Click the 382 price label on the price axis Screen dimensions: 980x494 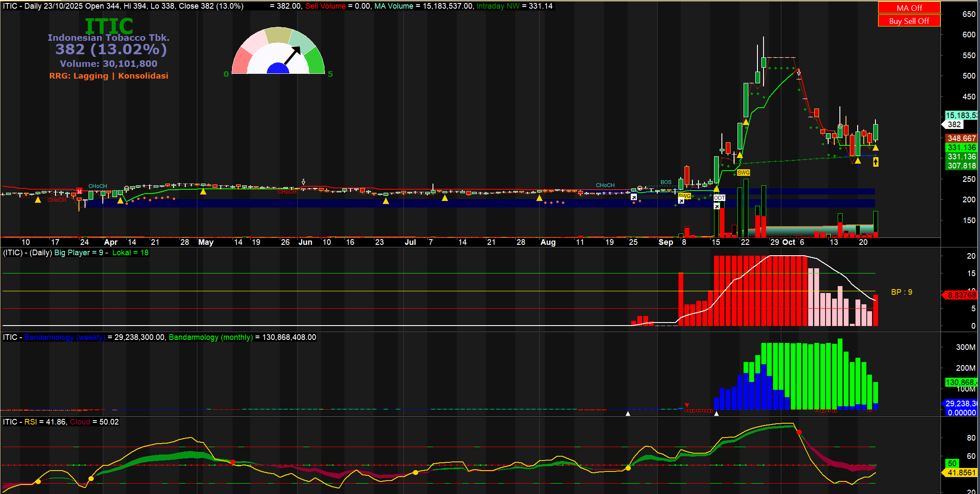(954, 125)
